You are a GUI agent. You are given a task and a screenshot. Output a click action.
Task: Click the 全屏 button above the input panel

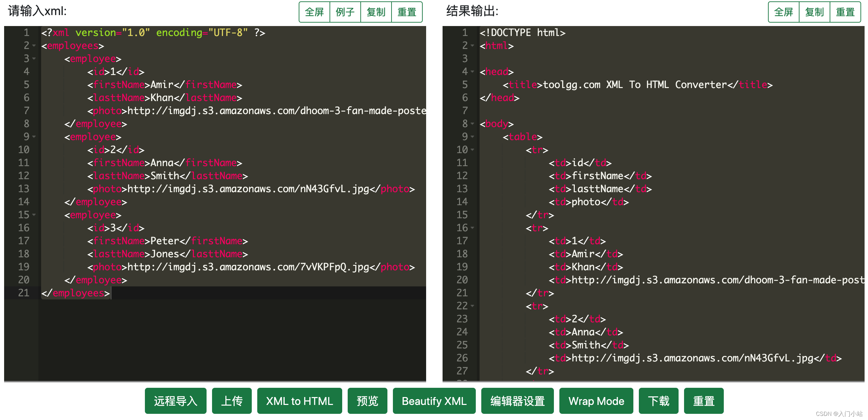point(314,12)
